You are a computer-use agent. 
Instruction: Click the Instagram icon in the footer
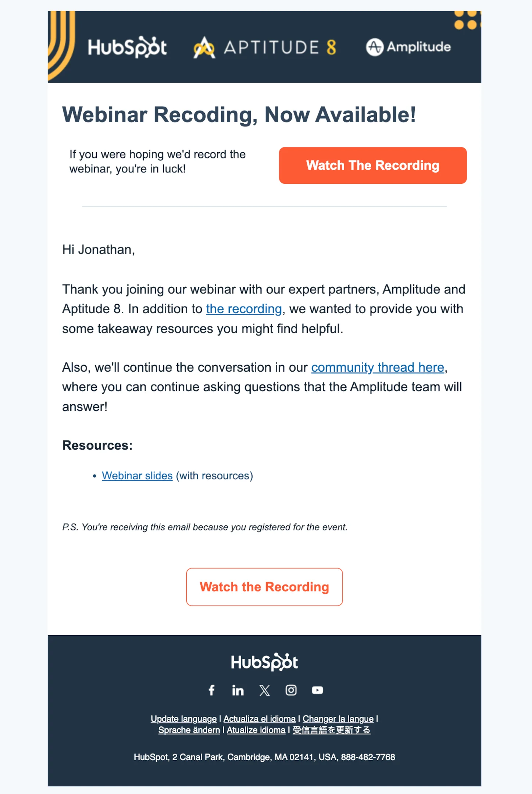point(291,690)
